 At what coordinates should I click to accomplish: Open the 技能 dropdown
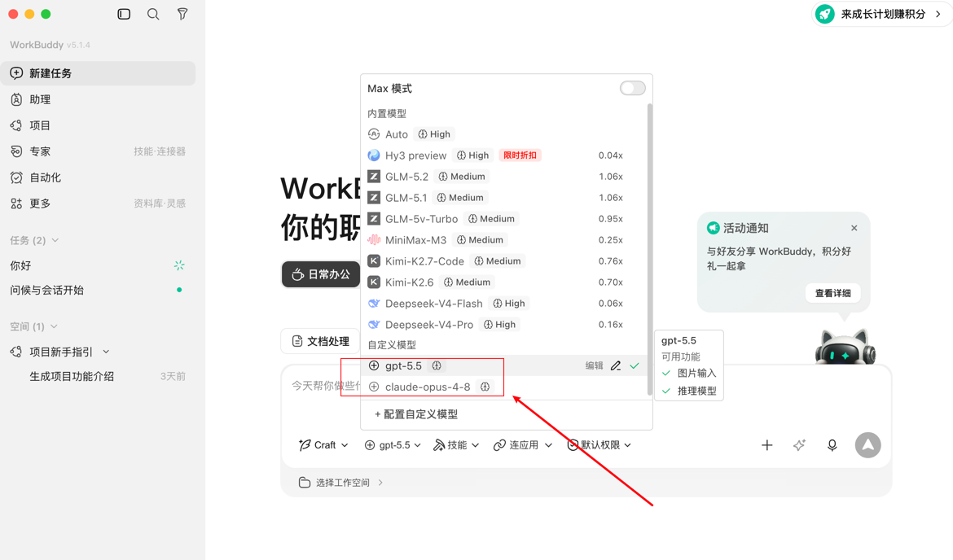click(x=456, y=445)
